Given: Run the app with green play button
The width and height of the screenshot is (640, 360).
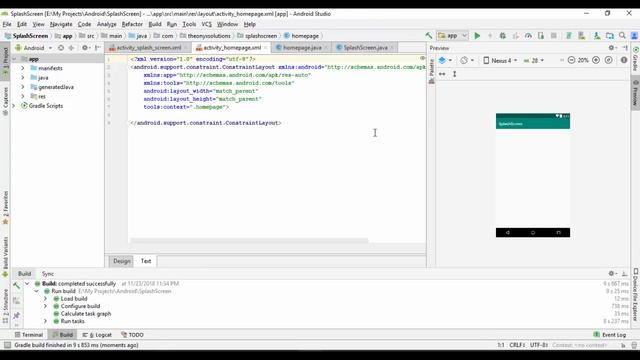Looking at the screenshot, I should coord(477,36).
